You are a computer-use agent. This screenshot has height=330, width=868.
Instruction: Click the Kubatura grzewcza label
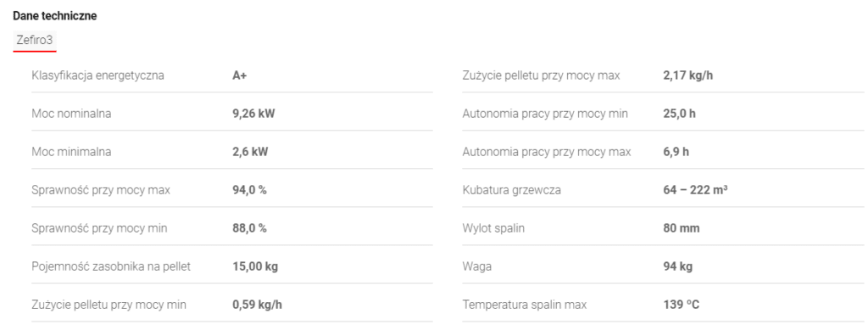coord(512,190)
